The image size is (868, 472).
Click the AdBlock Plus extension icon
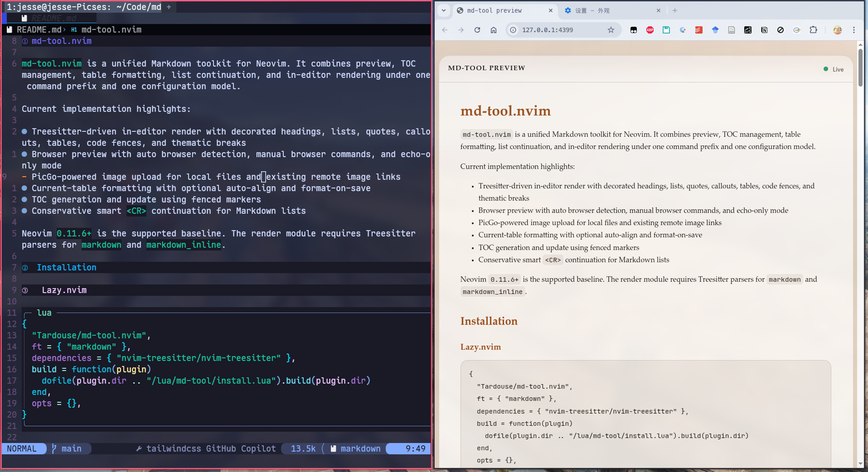[x=650, y=30]
